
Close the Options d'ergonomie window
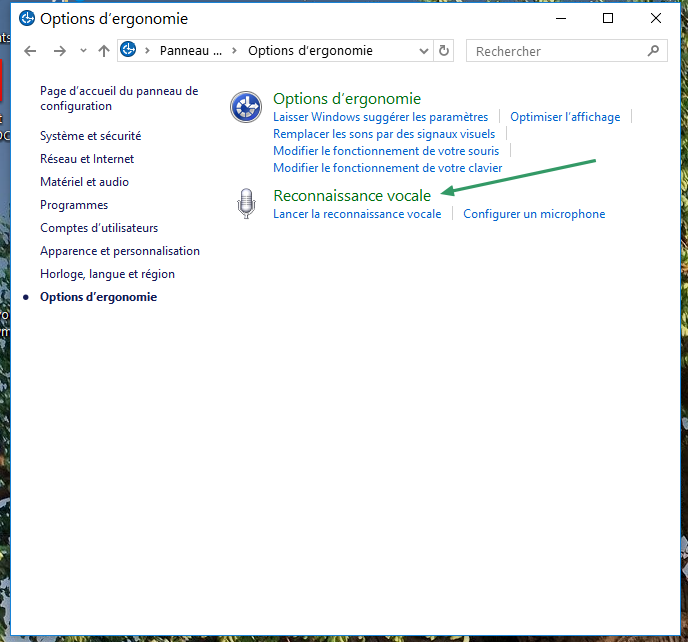tap(656, 18)
